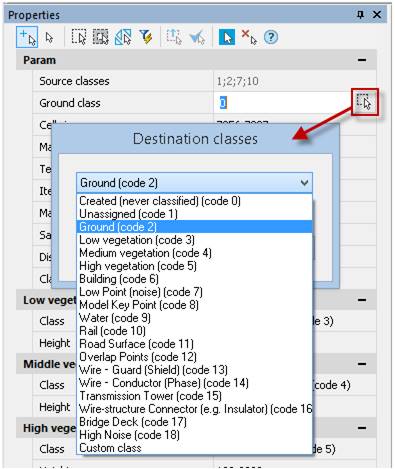
Task: Click the Source classes property label
Action: (x=74, y=81)
